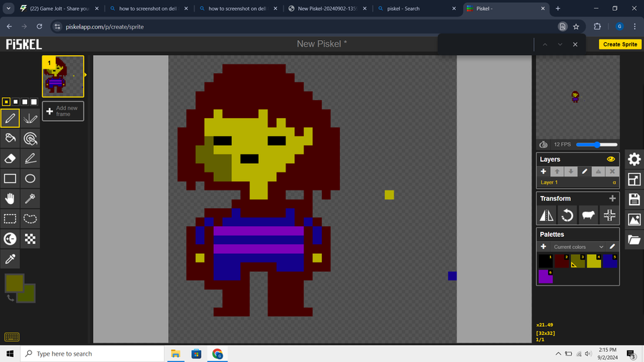Add a new layer
644x362 pixels.
click(x=543, y=172)
